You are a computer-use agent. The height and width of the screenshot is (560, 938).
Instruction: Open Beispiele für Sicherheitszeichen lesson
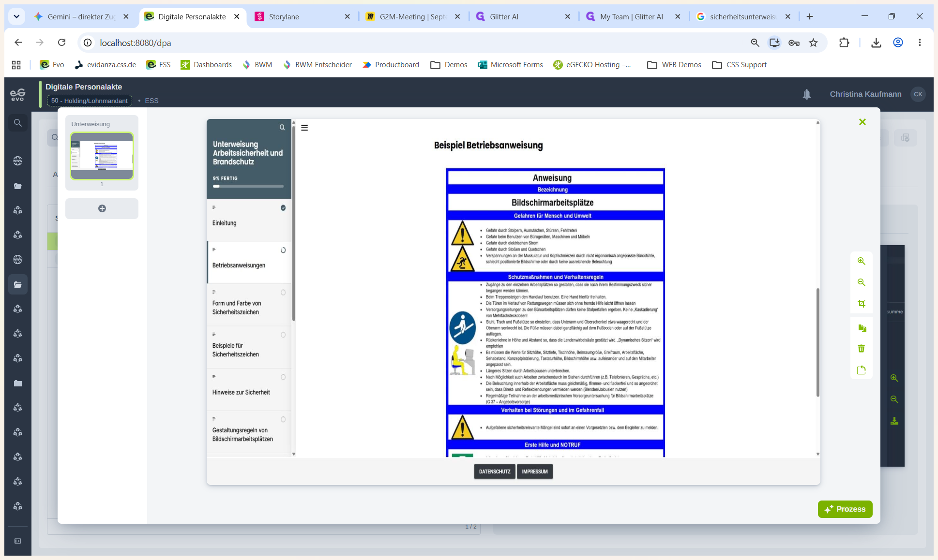249,347
